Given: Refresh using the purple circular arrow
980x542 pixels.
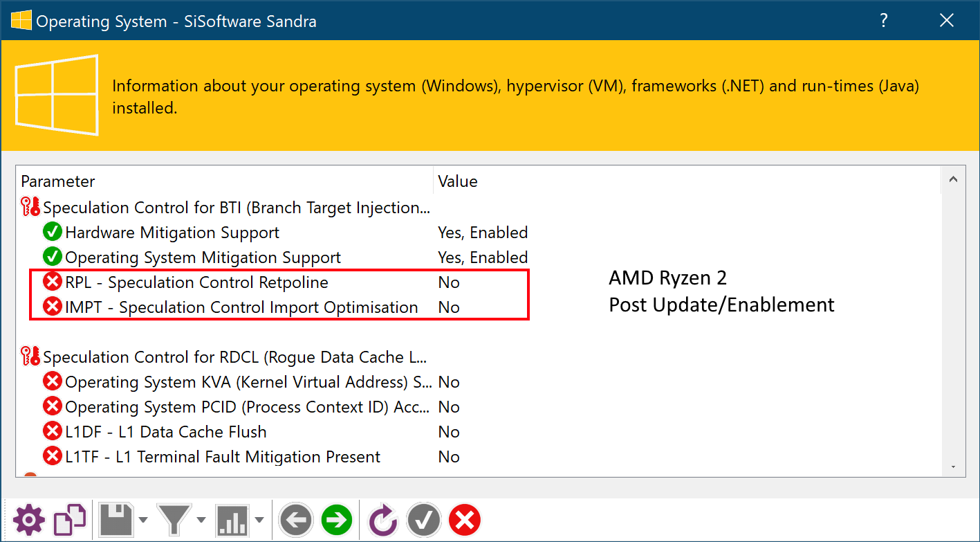Looking at the screenshot, I should (383, 520).
